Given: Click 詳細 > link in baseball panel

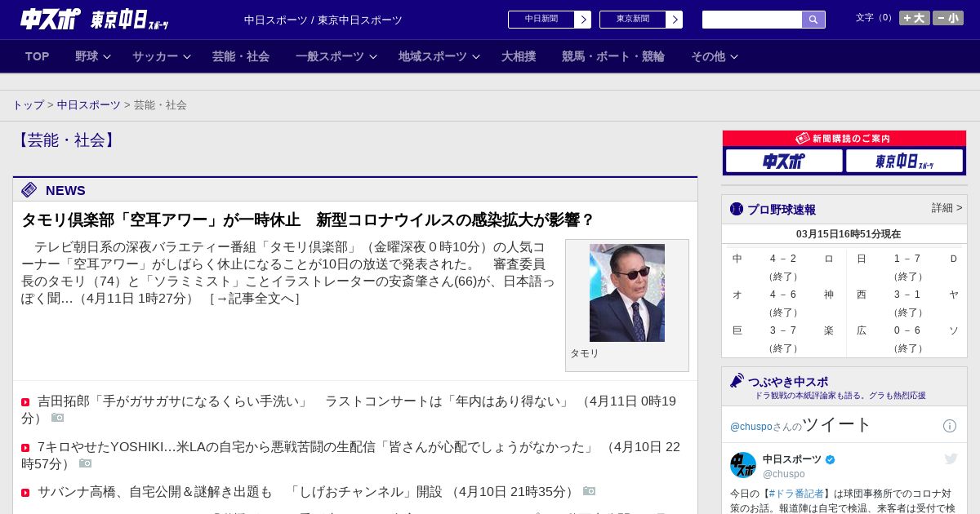Looking at the screenshot, I should (947, 208).
